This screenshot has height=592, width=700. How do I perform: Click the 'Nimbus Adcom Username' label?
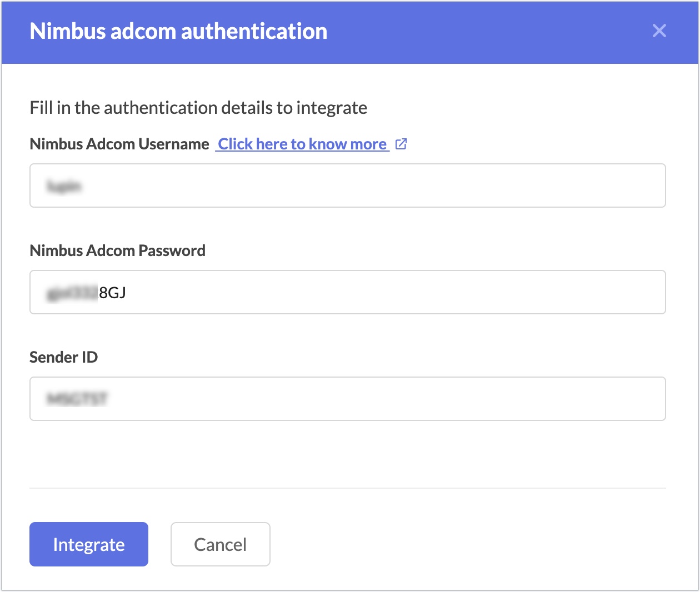(x=119, y=144)
